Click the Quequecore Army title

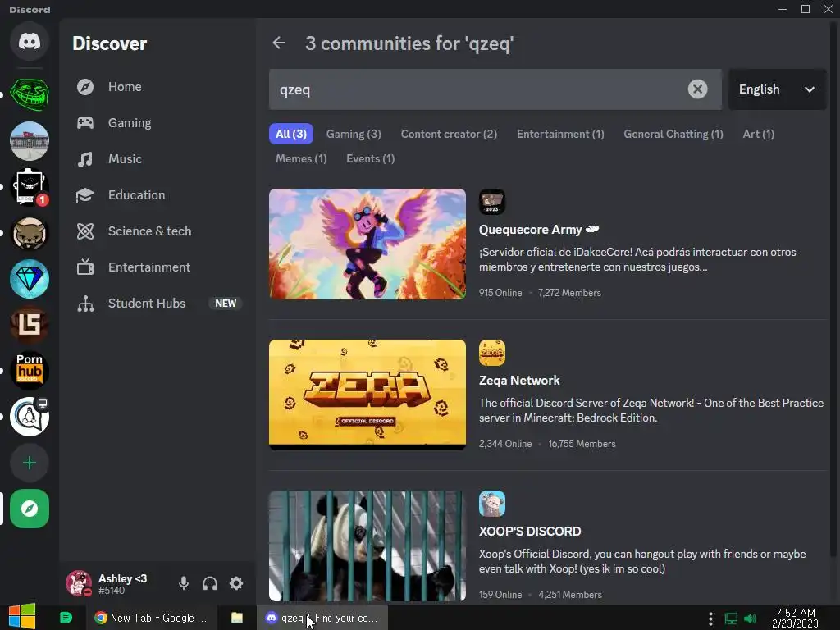[531, 230]
